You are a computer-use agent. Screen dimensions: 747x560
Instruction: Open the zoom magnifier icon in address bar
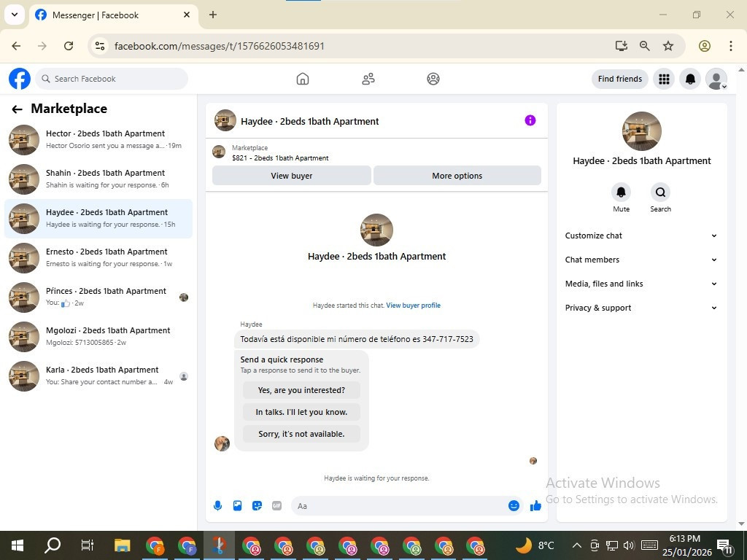[x=645, y=46]
